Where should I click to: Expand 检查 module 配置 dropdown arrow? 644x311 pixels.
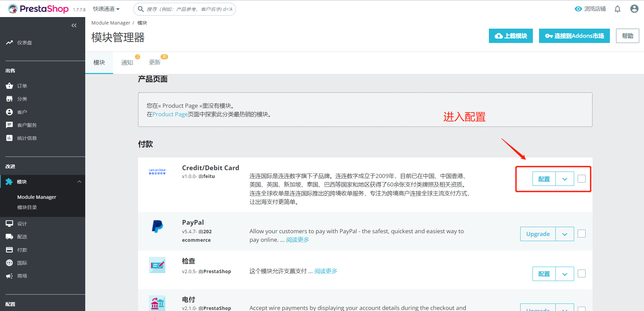tap(565, 274)
